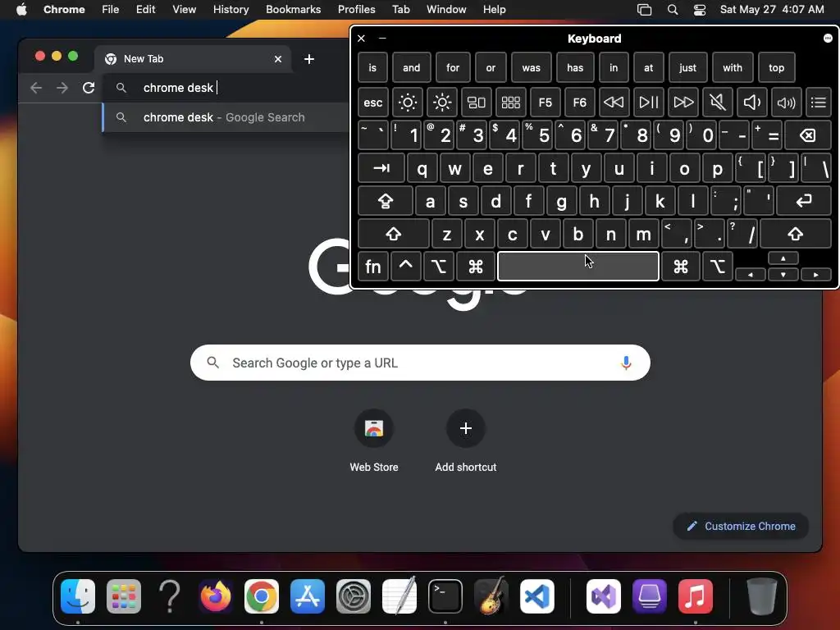
Task: Tap the volume up key
Action: pyautogui.click(x=786, y=102)
